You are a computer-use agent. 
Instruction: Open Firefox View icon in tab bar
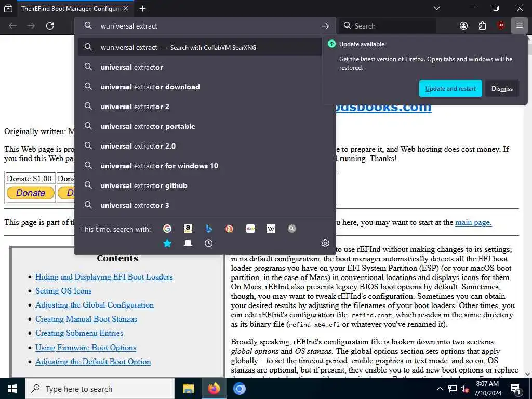click(8, 9)
